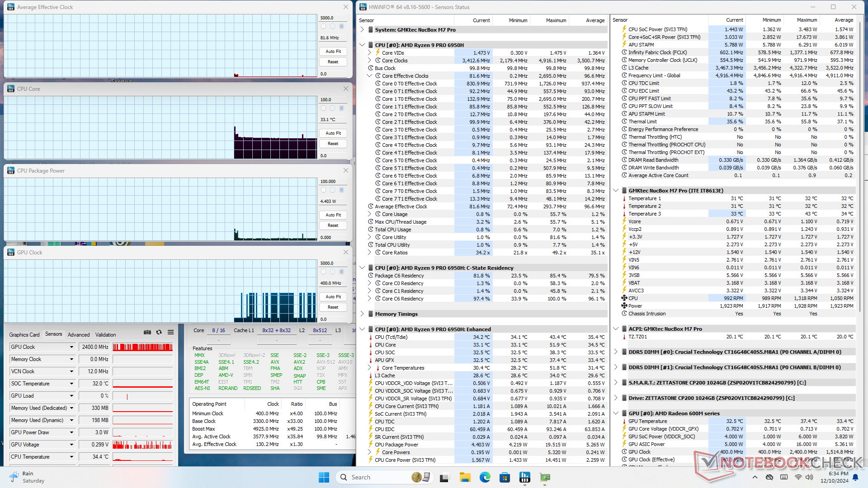Collapse the CPU [#0]: AMD Ryzen 9 PRO 6950H group
Screen dimensions: 868x488
tap(362, 45)
